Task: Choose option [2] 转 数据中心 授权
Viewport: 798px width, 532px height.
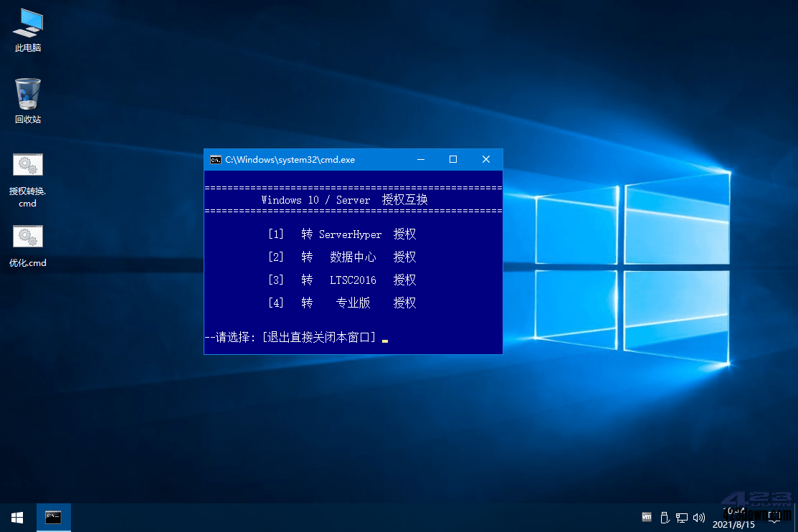Action: [x=342, y=257]
